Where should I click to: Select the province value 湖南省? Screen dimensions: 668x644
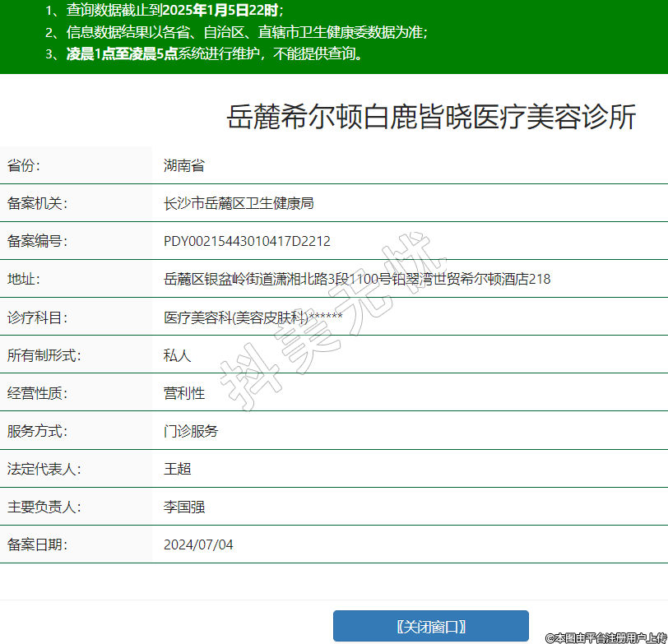(183, 165)
